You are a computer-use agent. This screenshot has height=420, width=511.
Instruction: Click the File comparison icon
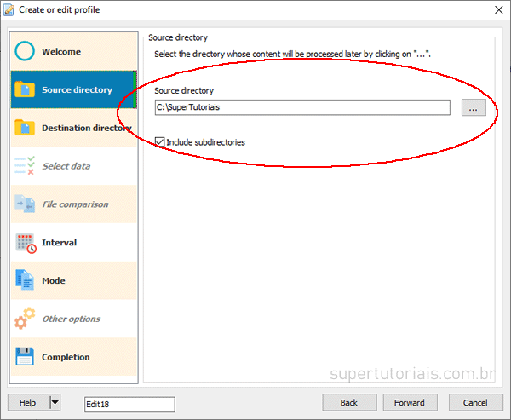tap(26, 204)
